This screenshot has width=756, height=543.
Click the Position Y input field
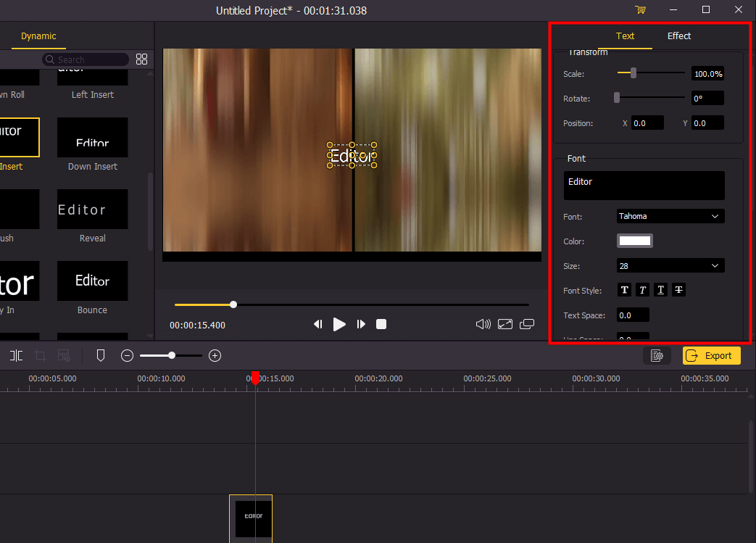coord(707,123)
